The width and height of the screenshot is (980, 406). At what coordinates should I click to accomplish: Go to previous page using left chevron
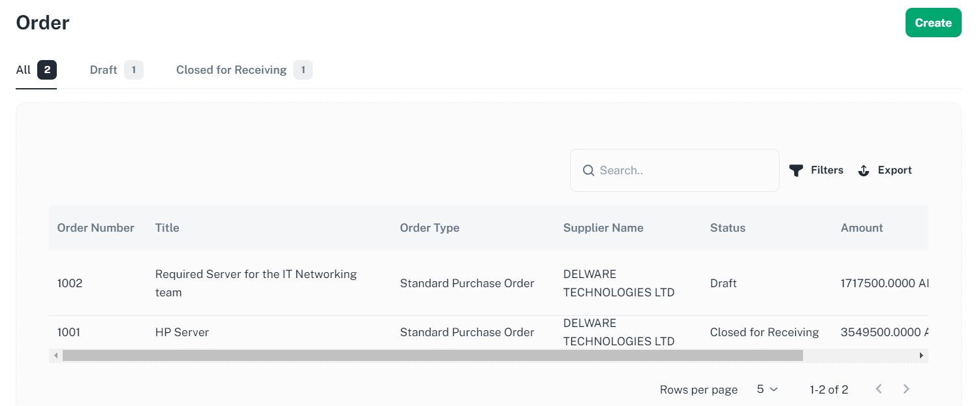pyautogui.click(x=878, y=389)
